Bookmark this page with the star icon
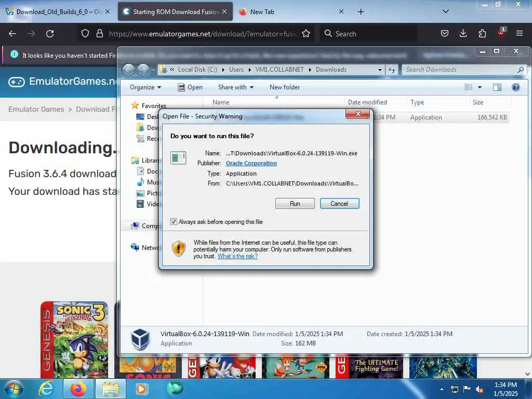Viewport: 532px width, 399px height. coord(306,33)
